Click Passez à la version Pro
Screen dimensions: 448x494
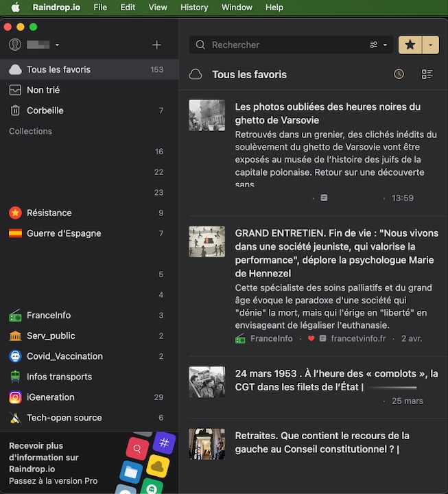point(53,481)
